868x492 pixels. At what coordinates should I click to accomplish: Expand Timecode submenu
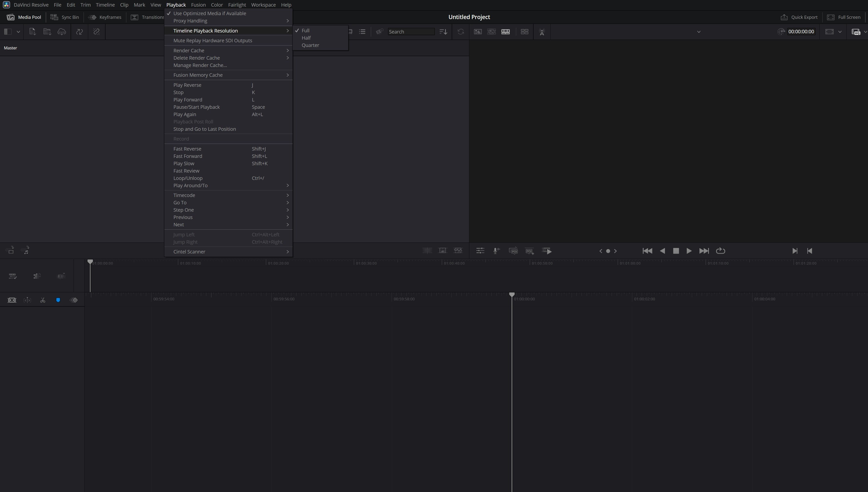click(228, 195)
